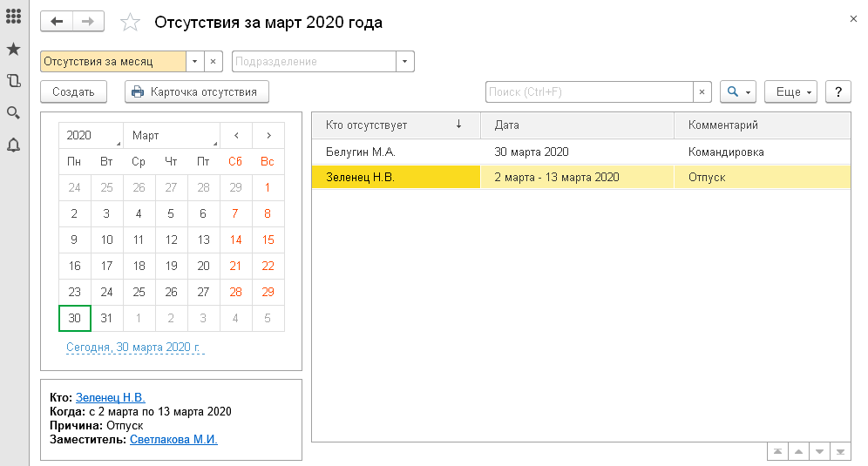
Task: Open the Подразделение dropdown list
Action: coord(404,62)
